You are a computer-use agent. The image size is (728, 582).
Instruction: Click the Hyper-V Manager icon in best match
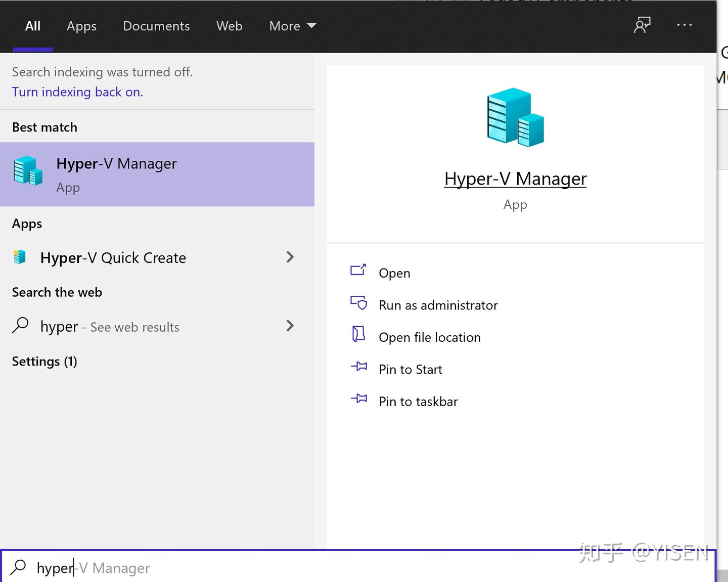click(x=28, y=171)
